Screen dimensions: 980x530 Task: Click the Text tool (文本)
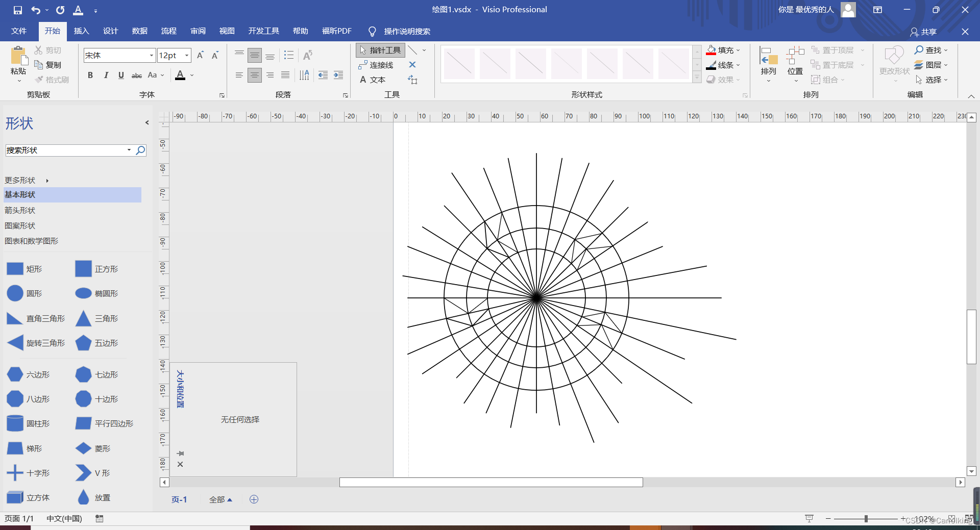pyautogui.click(x=373, y=80)
